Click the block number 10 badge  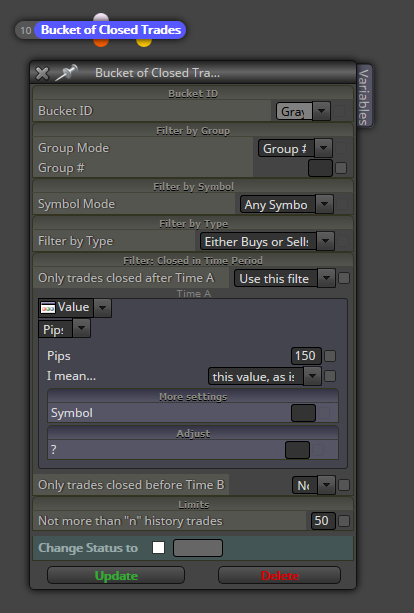click(25, 30)
